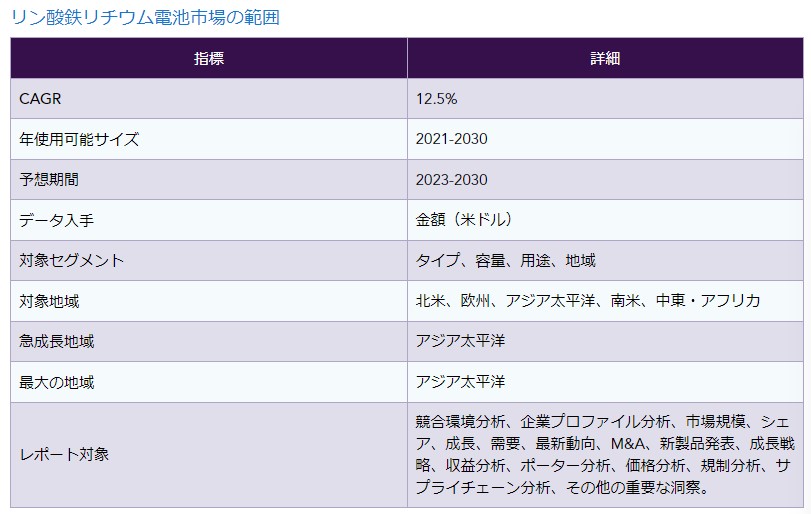Click the 急成長地域 label cell
The width and height of the screenshot is (811, 514).
click(x=57, y=341)
